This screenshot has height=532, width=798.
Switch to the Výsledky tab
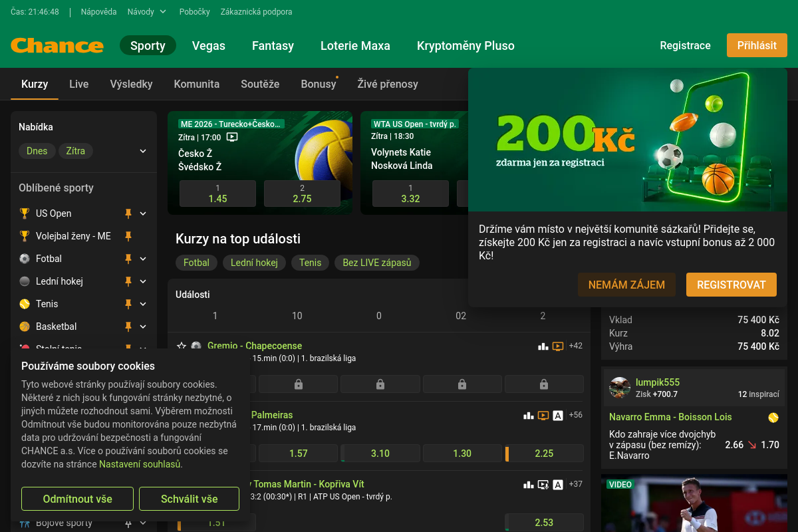pyautogui.click(x=132, y=84)
